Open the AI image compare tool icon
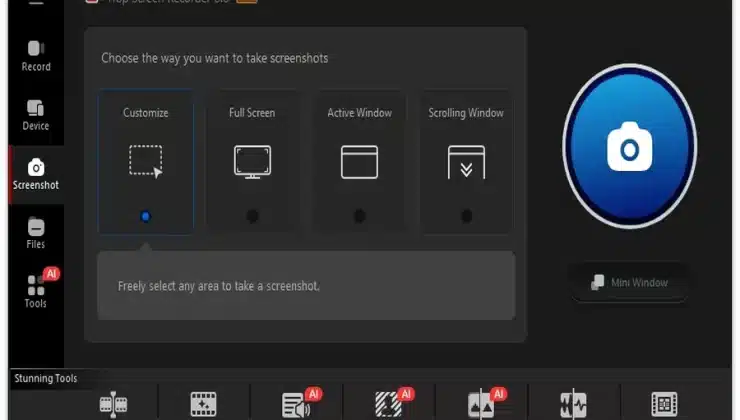 tap(481, 404)
